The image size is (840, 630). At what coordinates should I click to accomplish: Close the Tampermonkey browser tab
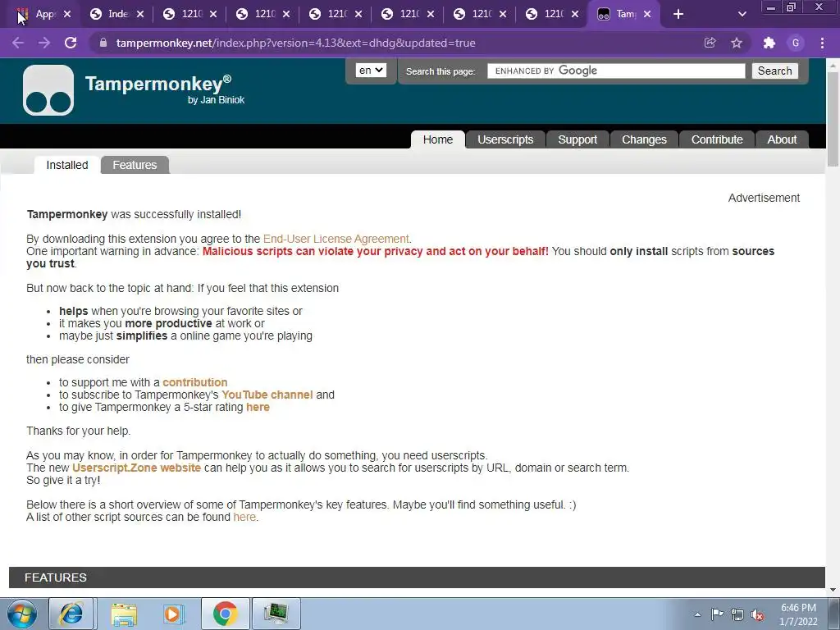(x=647, y=14)
